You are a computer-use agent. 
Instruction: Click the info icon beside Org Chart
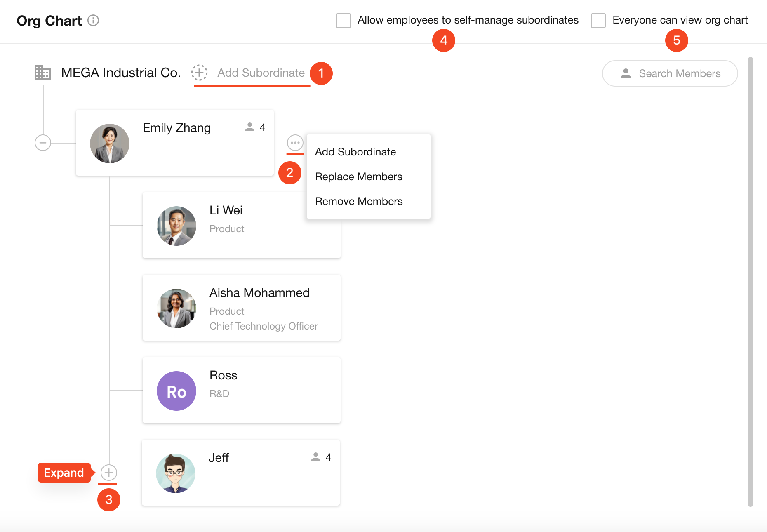[94, 21]
